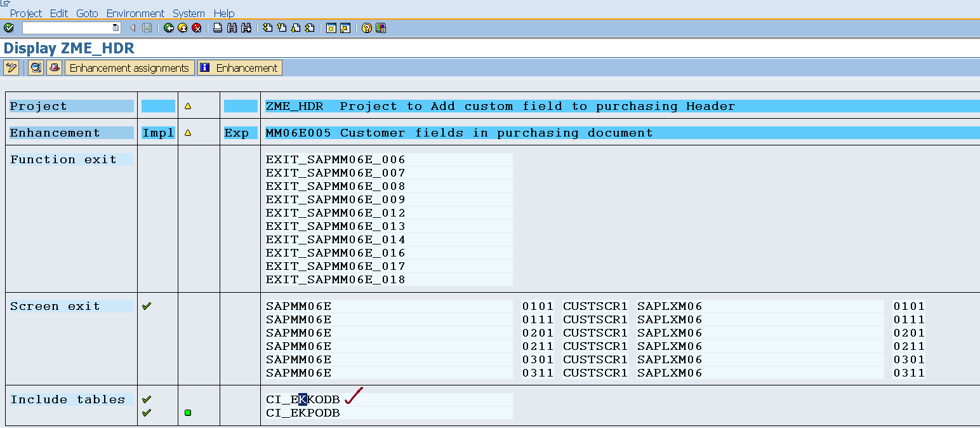Open the Environment menu
The width and height of the screenshot is (980, 428).
(x=135, y=13)
